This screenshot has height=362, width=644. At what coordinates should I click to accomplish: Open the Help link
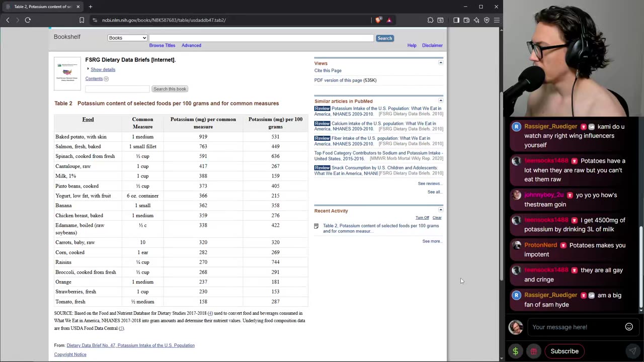click(x=412, y=45)
